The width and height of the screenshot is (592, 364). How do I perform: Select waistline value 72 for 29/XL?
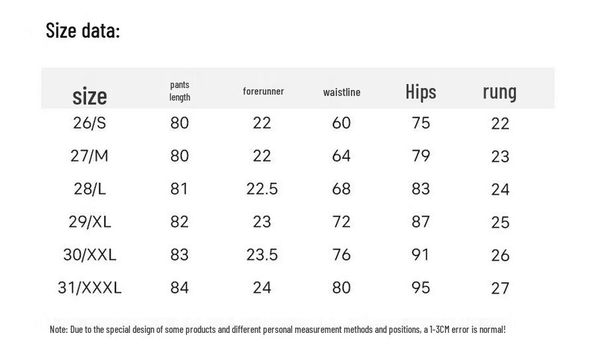341,222
